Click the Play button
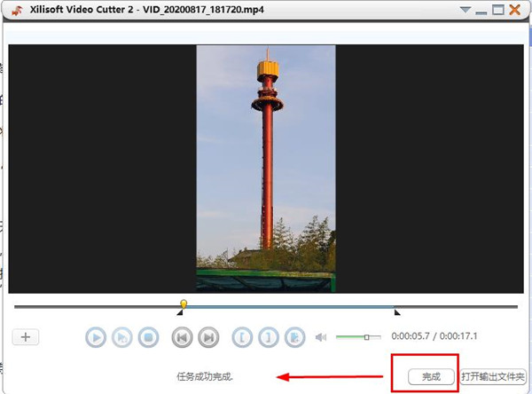Image resolution: width=532 pixels, height=394 pixels. (96, 337)
